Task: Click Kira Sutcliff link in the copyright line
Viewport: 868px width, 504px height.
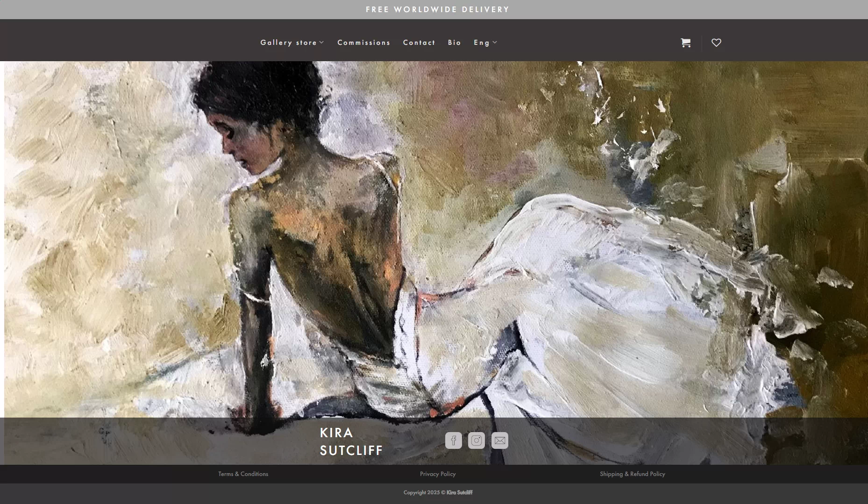Action: 459,492
